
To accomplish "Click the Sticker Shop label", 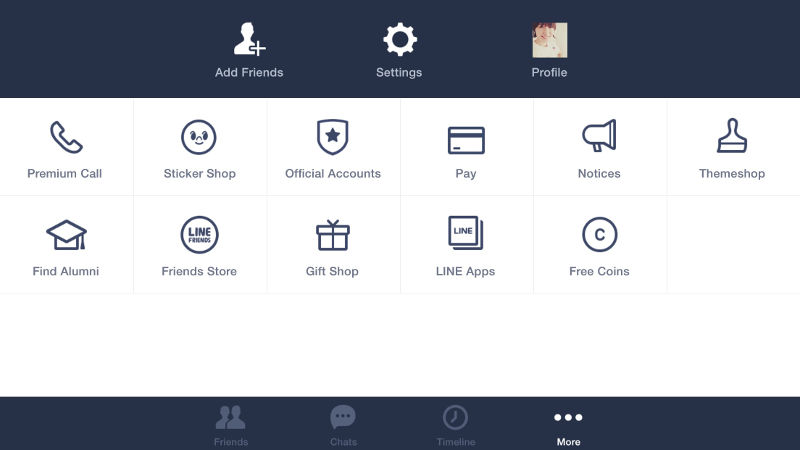I will point(199,173).
